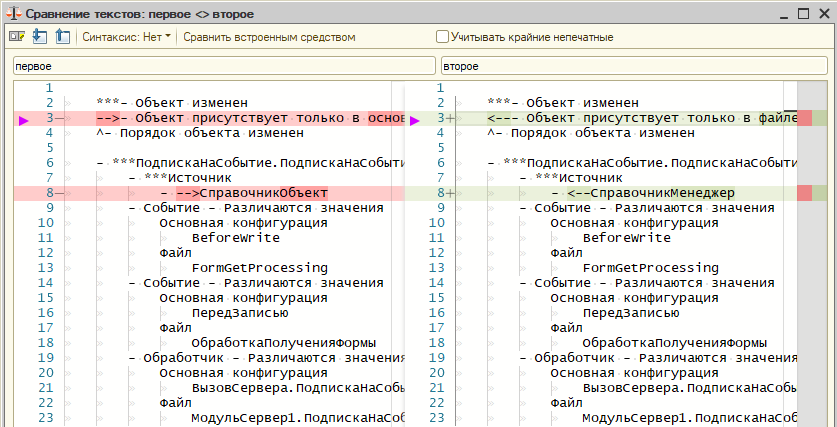837x427 pixels.
Task: Click 'Сравнить встроенным средством' button
Action: pyautogui.click(x=270, y=37)
